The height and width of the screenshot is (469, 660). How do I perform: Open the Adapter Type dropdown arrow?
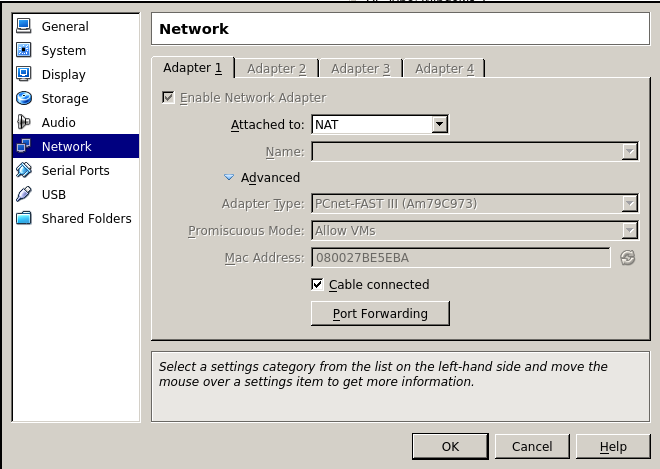pos(629,204)
